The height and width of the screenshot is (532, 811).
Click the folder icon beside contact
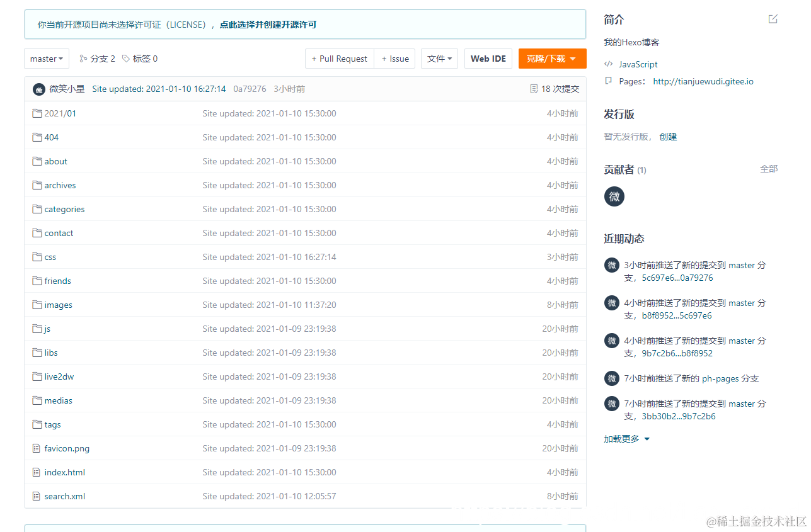(37, 233)
